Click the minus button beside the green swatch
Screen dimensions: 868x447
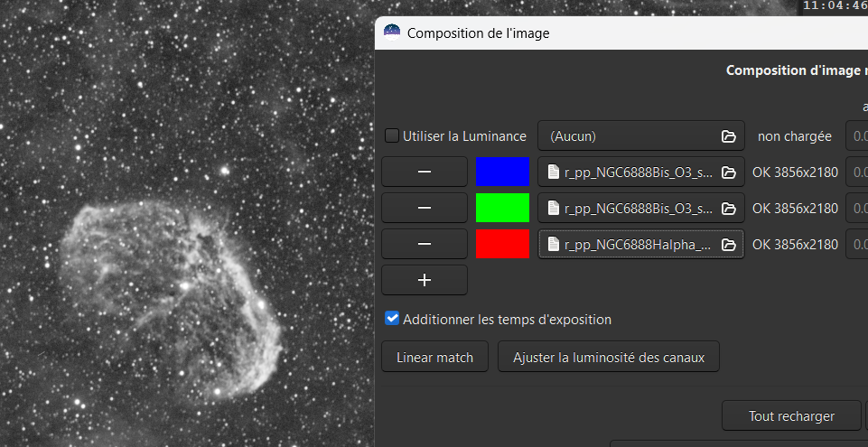click(x=424, y=208)
